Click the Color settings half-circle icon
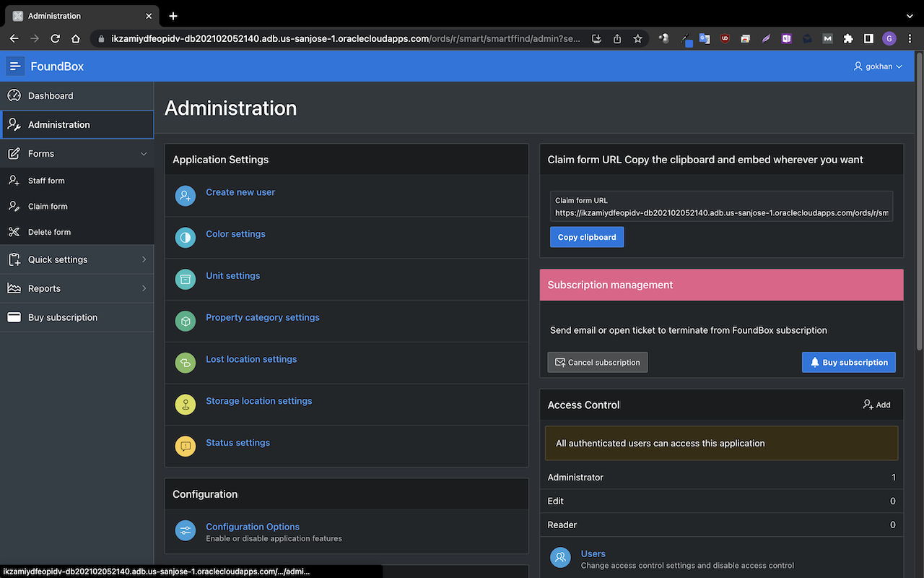Screen dimensions: 924x578 (186, 238)
